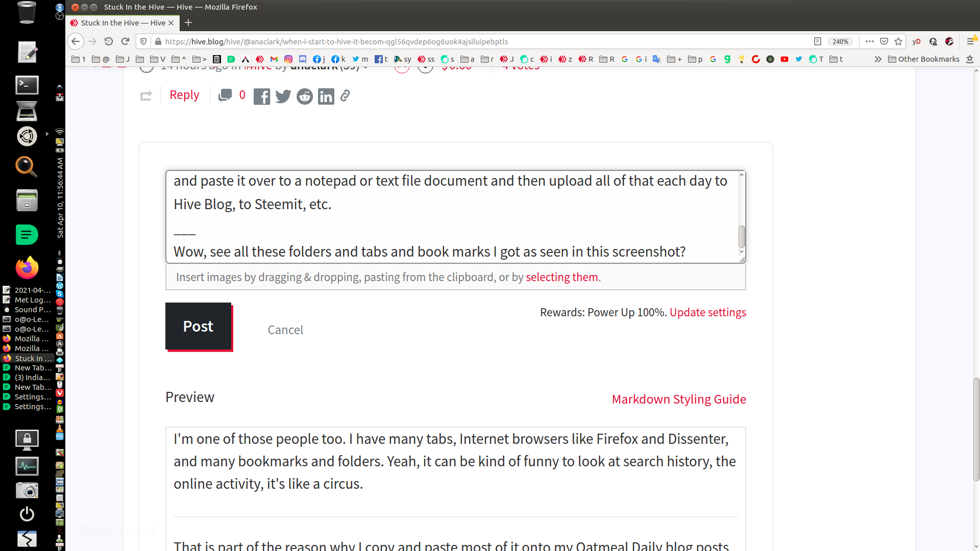Viewport: 980px width, 551px height.
Task: Click the Terminal taskbar icon
Action: (x=26, y=84)
